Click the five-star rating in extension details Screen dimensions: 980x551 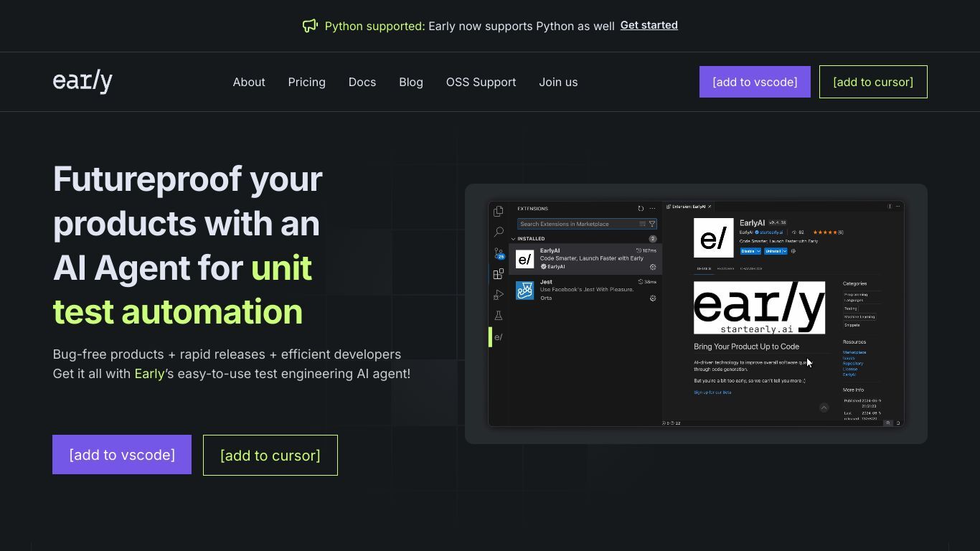[825, 232]
